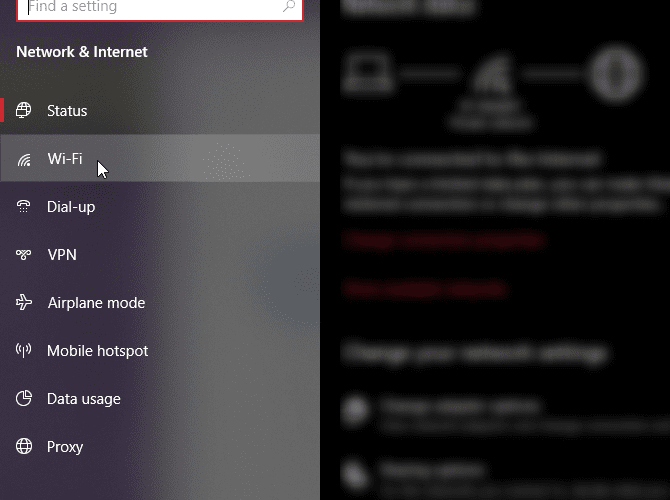Select the Wi-Fi signal icon
670x500 pixels.
pyautogui.click(x=24, y=159)
